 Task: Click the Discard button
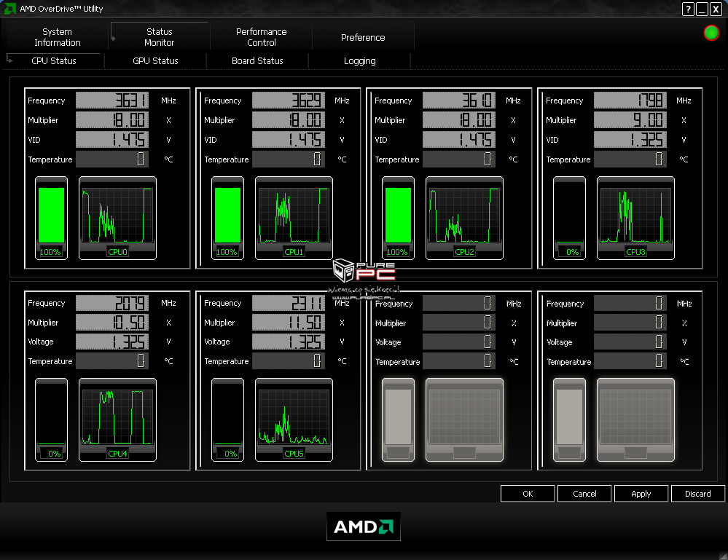[x=698, y=494]
